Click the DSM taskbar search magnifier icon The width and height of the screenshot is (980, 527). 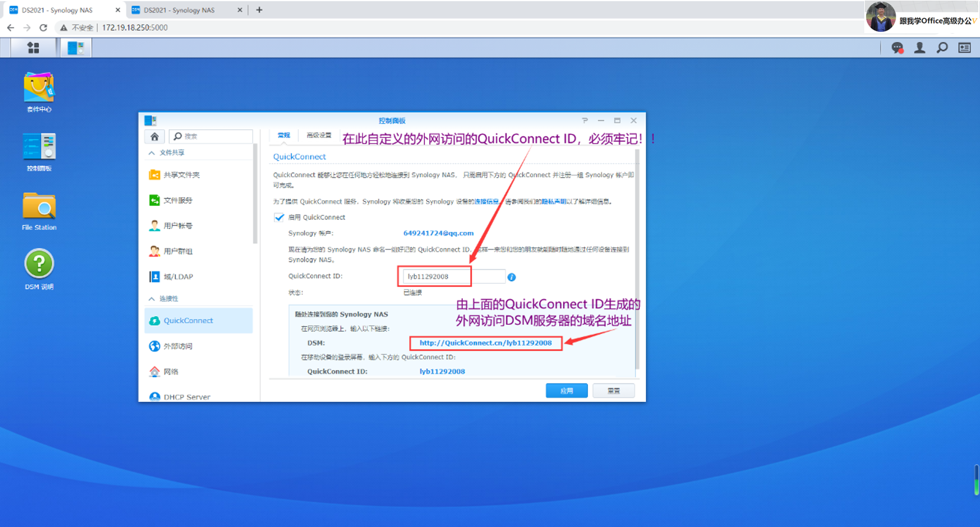(942, 48)
